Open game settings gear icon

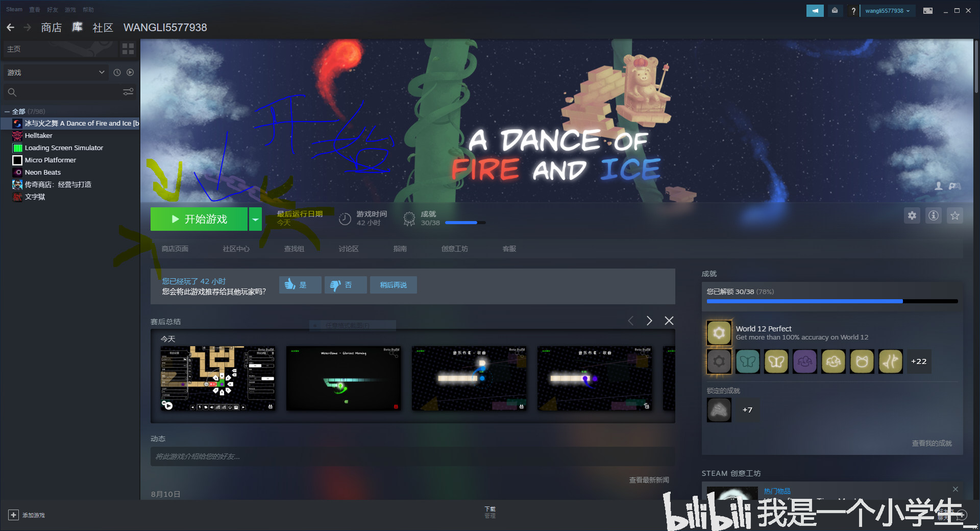(912, 215)
